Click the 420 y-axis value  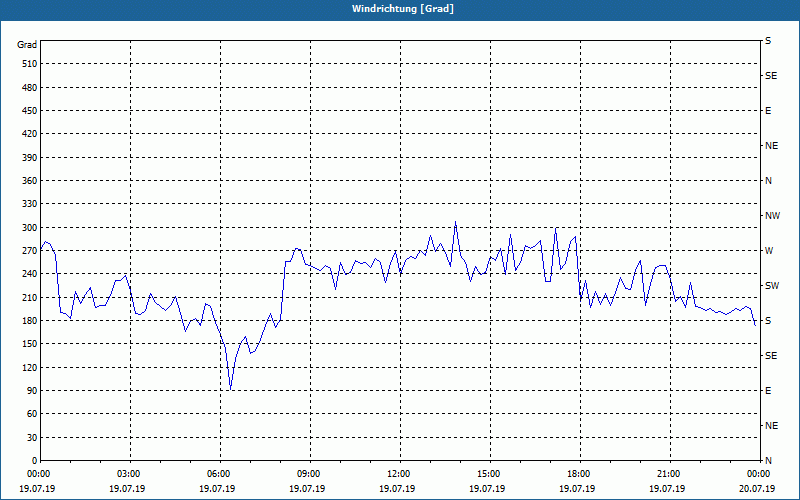click(x=29, y=134)
